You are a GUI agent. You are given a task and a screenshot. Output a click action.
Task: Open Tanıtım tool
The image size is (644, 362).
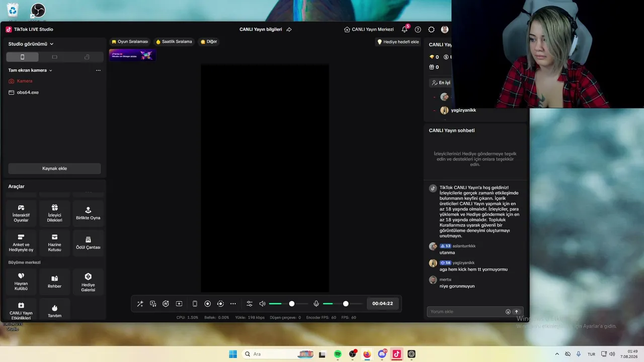click(x=54, y=310)
